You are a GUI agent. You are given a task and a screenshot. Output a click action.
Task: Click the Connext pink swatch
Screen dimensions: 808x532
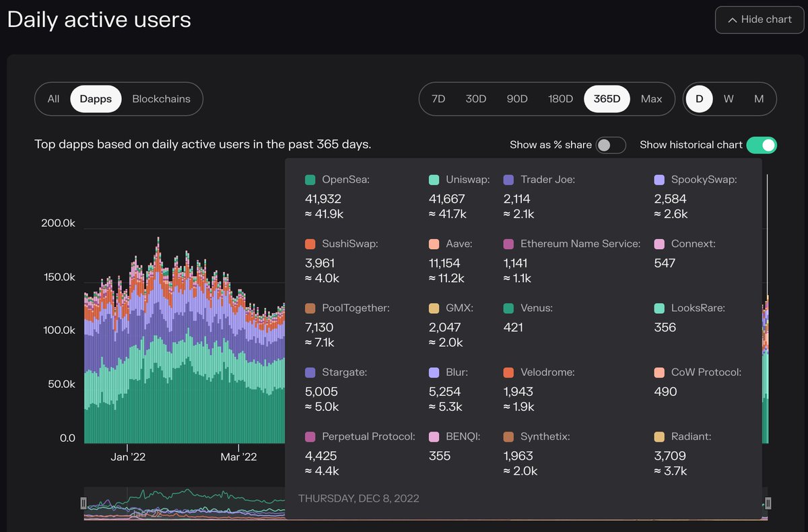coord(659,244)
